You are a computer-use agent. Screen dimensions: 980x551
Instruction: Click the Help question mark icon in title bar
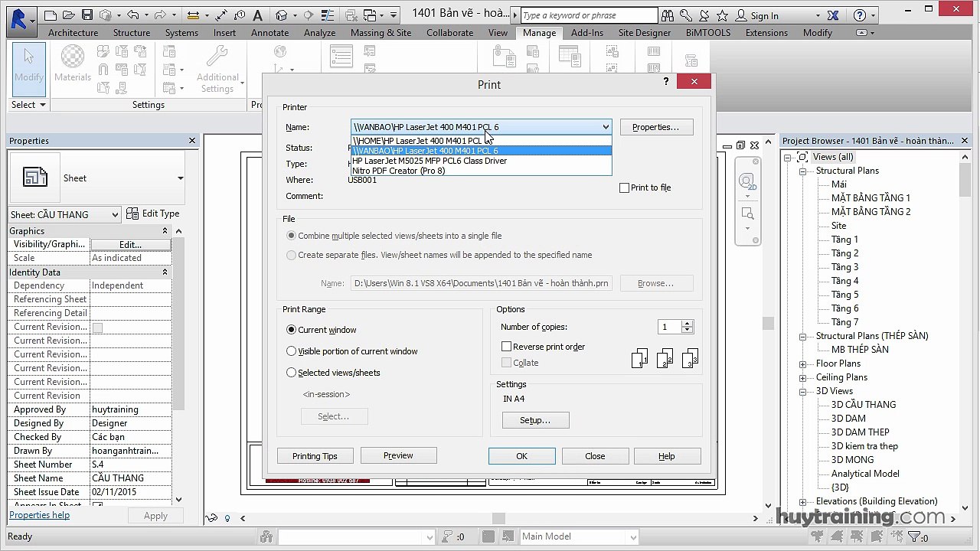point(859,15)
